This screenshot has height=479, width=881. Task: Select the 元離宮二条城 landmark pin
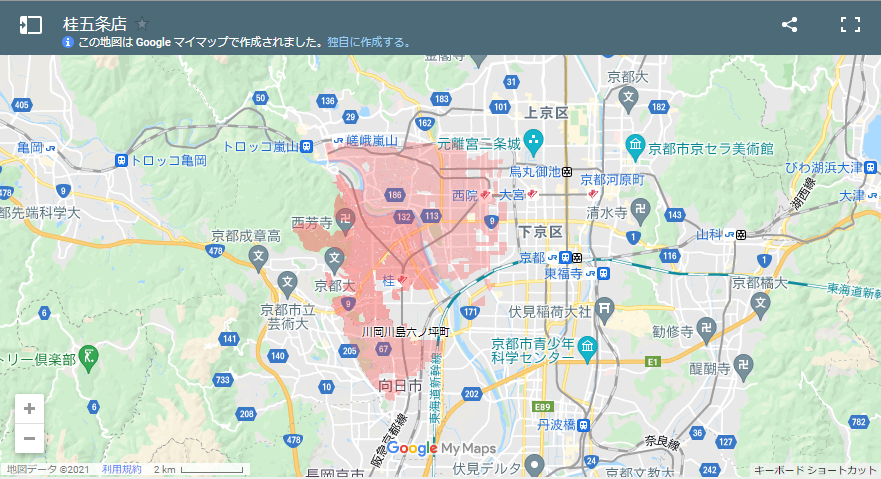click(533, 142)
